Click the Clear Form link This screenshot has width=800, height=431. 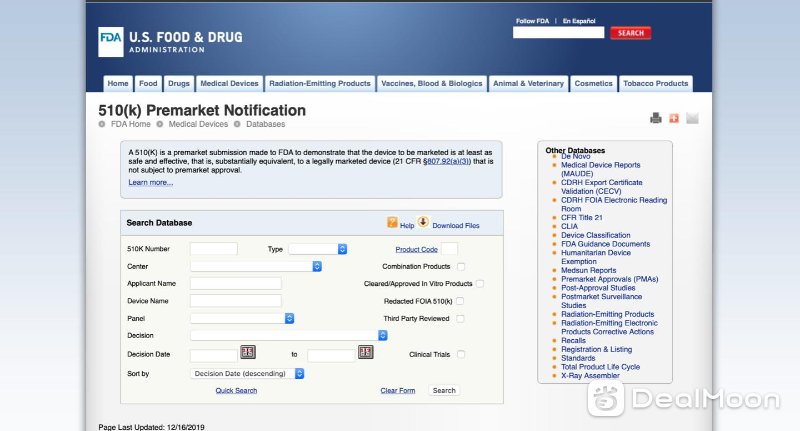(397, 391)
